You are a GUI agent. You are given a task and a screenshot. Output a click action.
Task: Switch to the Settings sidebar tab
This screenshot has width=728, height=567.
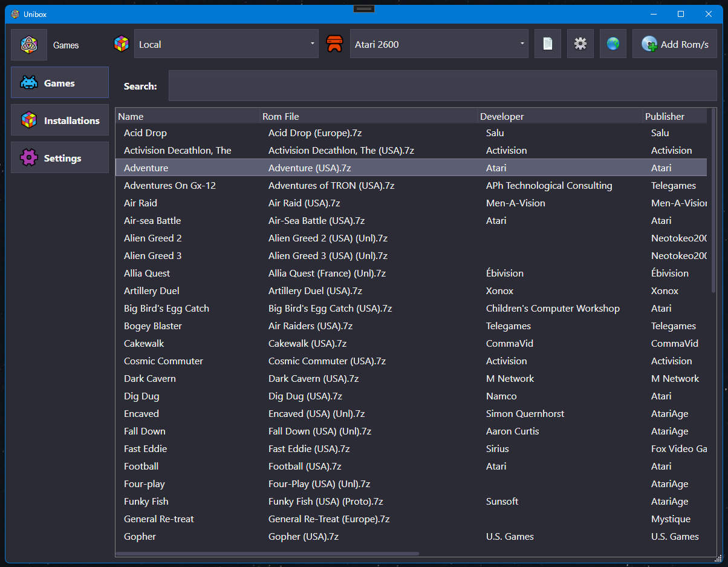coord(60,157)
